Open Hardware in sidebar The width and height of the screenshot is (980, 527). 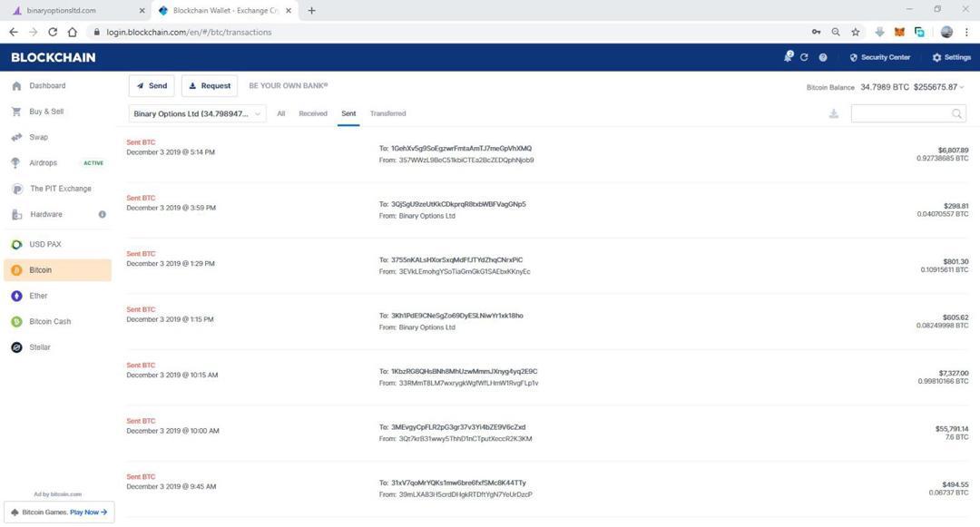(46, 214)
